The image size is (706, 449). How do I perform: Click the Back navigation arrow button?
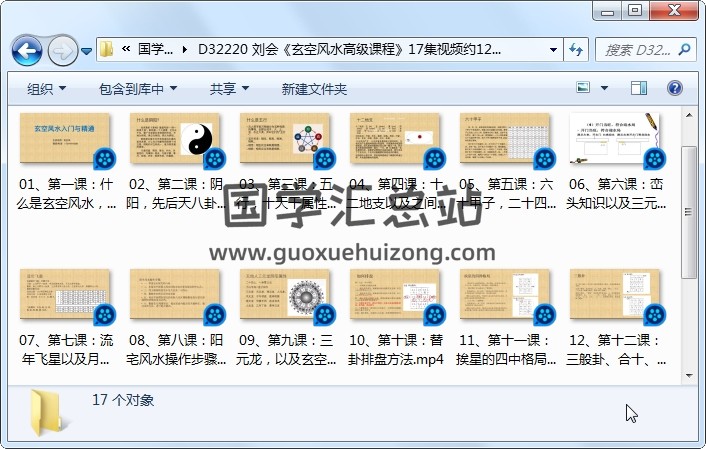[x=26, y=50]
